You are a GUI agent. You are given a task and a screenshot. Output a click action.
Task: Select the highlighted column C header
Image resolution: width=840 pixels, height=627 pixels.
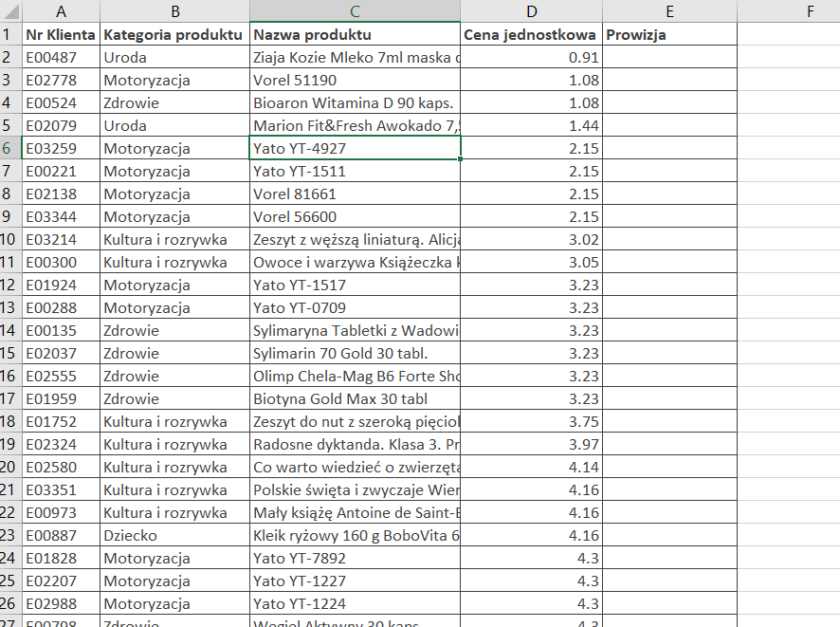[x=355, y=11]
